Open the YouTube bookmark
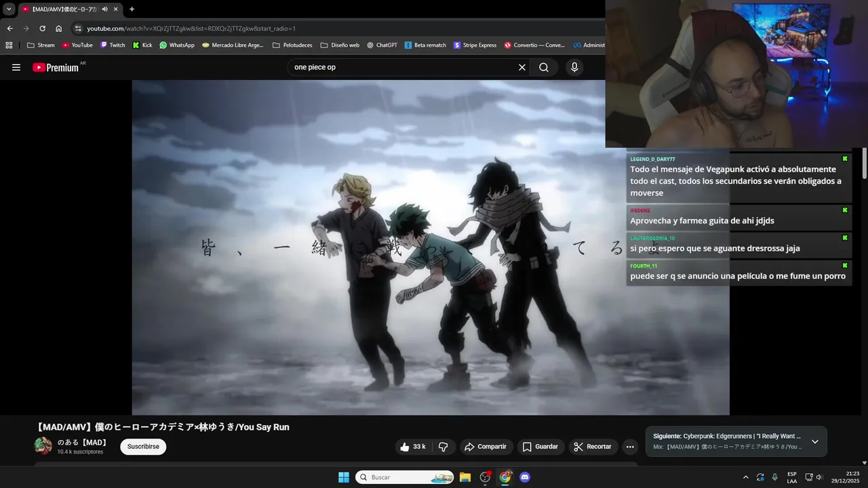The height and width of the screenshot is (488, 868). click(x=77, y=45)
